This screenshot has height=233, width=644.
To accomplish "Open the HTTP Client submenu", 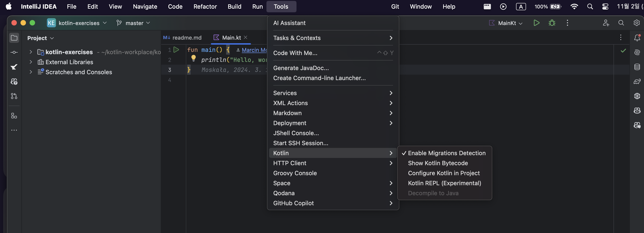I will pos(333,163).
